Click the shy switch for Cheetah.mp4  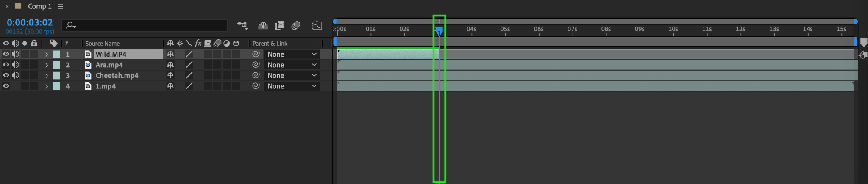tap(170, 75)
